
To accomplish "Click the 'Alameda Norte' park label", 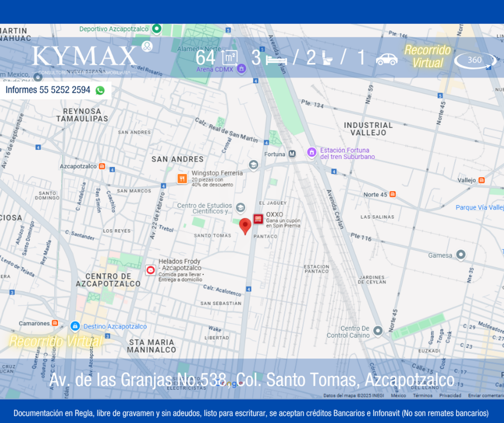I will pos(199,49).
